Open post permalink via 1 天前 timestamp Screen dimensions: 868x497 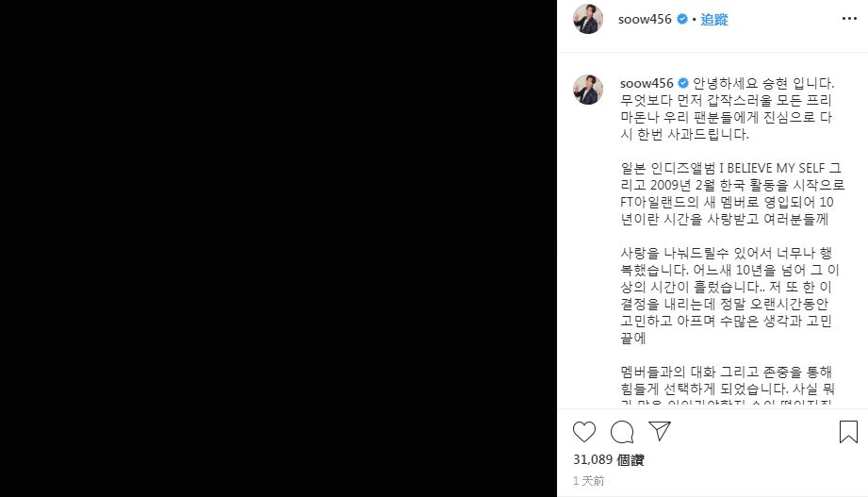pos(588,481)
